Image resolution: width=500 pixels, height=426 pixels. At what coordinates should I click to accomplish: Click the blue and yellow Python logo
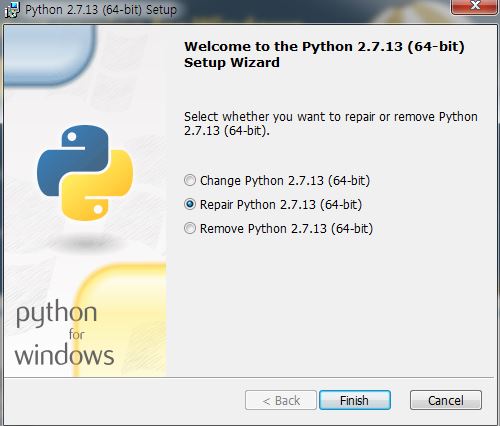(85, 173)
